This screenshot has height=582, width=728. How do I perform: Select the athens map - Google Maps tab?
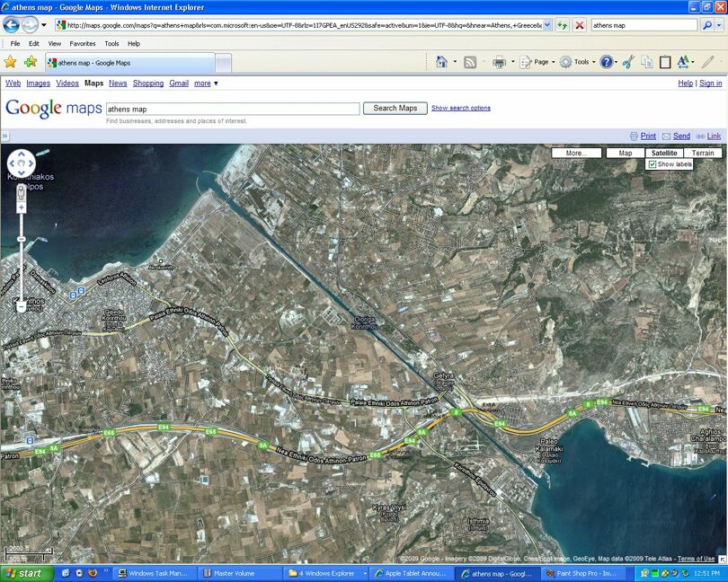click(x=130, y=63)
